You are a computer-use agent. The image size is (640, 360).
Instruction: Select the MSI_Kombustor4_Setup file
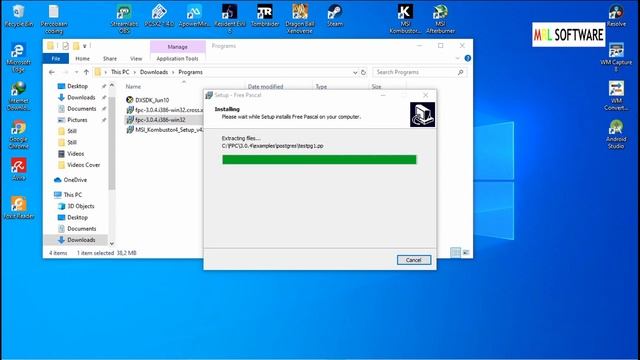[164, 130]
